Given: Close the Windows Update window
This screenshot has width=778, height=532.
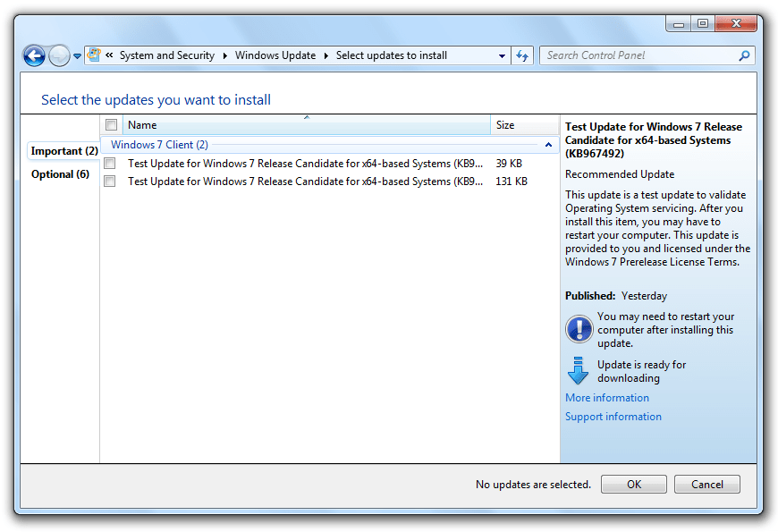Looking at the screenshot, I should click(736, 23).
